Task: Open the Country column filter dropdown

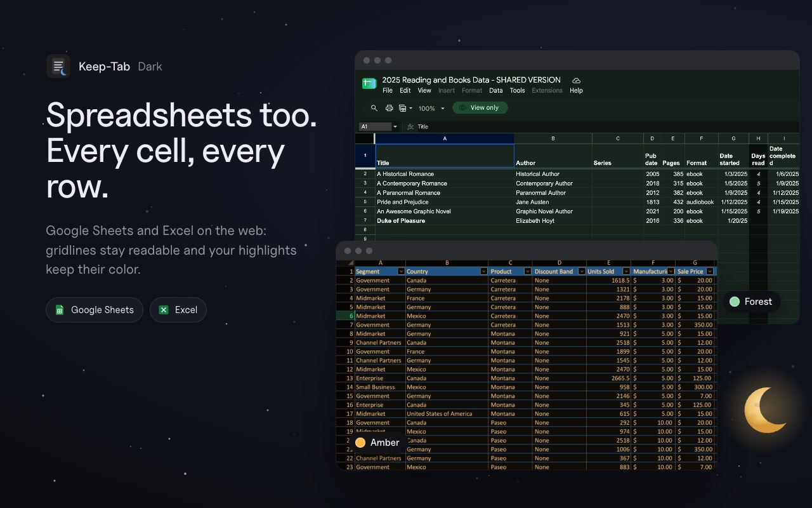Action: [483, 271]
